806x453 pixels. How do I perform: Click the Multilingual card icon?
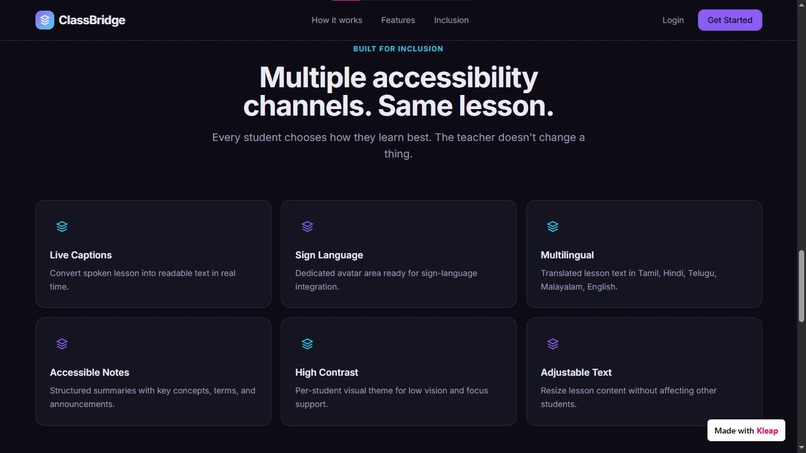[553, 226]
